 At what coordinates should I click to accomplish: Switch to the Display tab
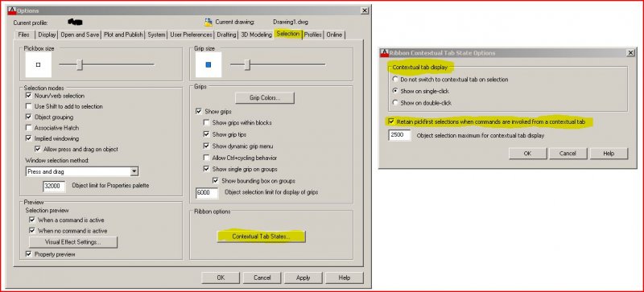tap(47, 35)
